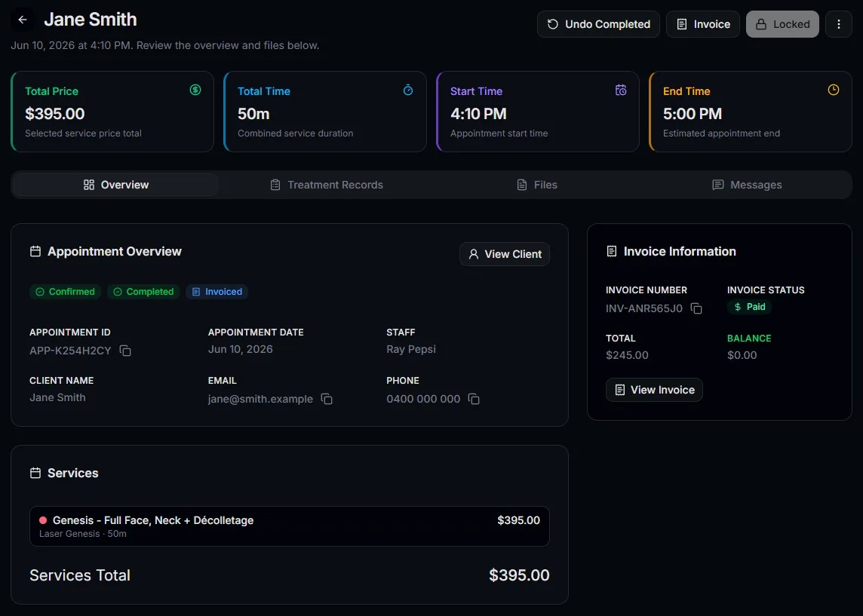
Task: Click the 50m Total Time value
Action: (x=253, y=114)
